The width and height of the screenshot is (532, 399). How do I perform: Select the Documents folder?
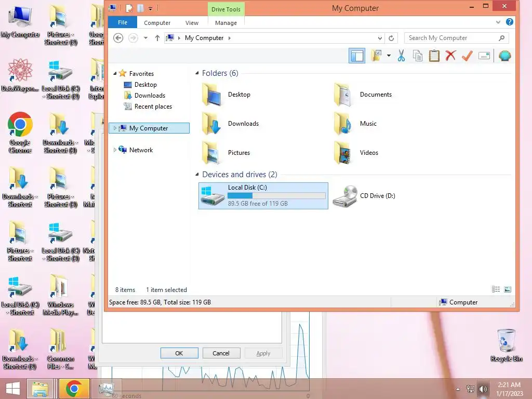[363, 95]
